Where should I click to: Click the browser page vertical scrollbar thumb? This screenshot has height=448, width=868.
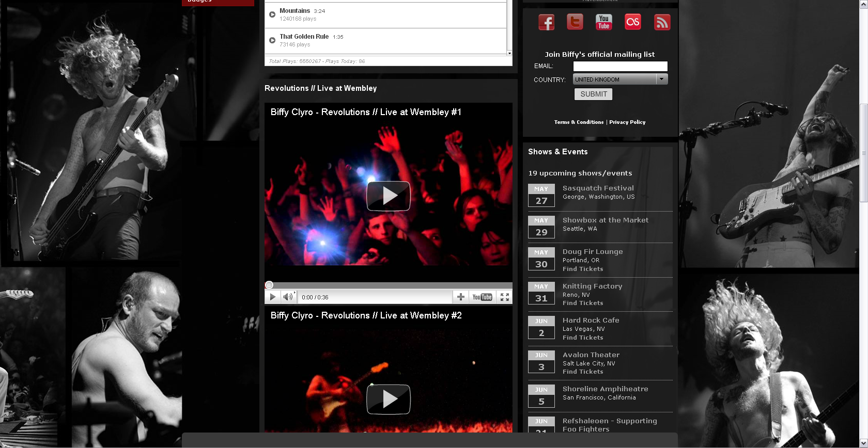(863, 153)
